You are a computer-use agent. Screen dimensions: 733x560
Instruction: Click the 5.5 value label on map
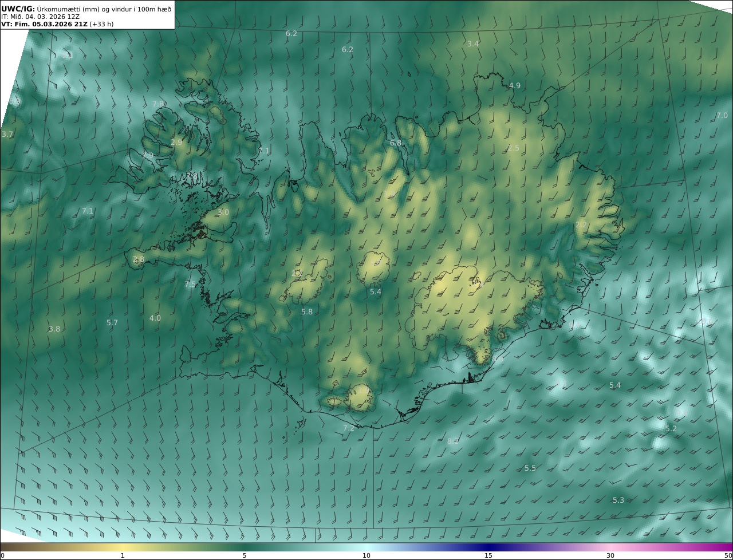click(x=530, y=468)
